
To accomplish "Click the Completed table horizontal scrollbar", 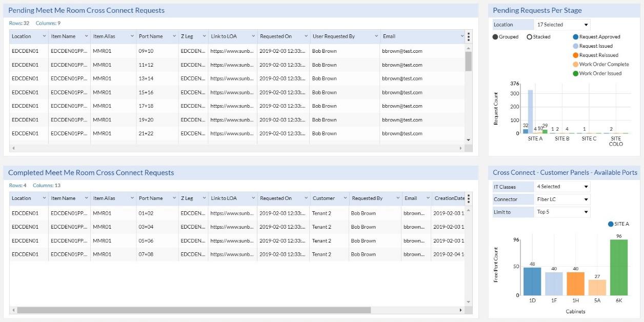I will pyautogui.click(x=194, y=310).
